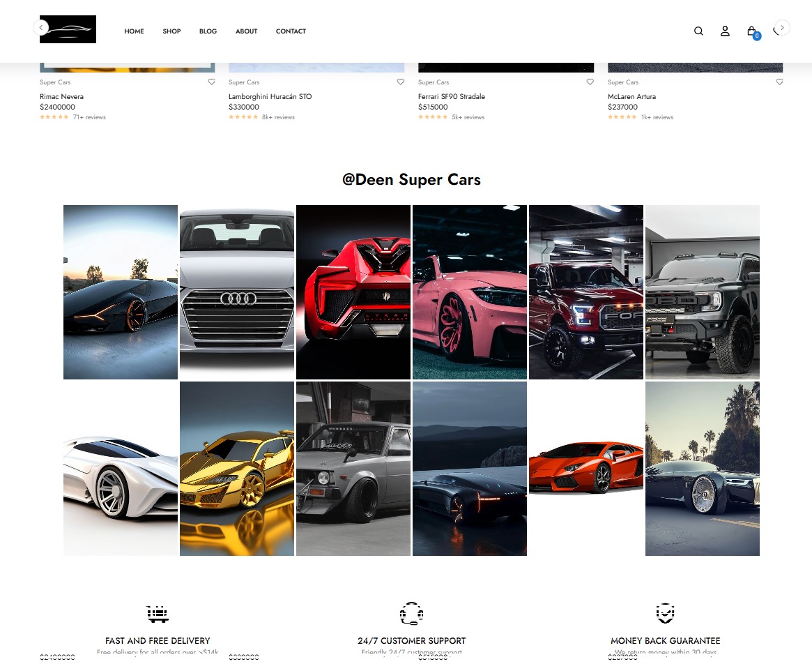
Task: Click the previous arrow in the carousel
Action: pos(41,27)
